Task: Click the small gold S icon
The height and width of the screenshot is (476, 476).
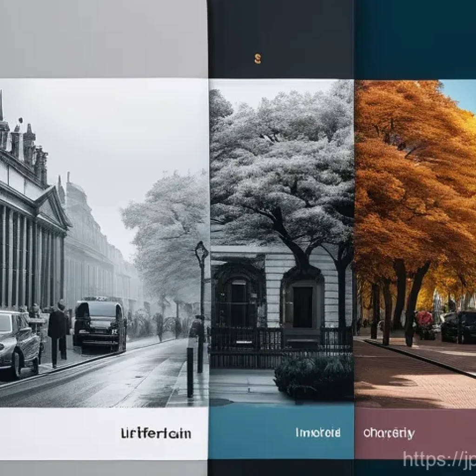Action: pyautogui.click(x=258, y=59)
